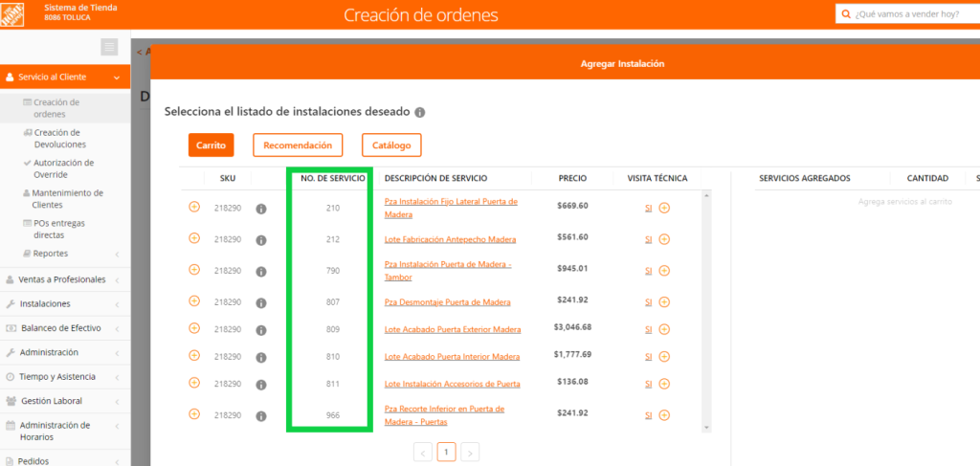
Task: Add service 809 using left plus icon
Action: (x=194, y=328)
